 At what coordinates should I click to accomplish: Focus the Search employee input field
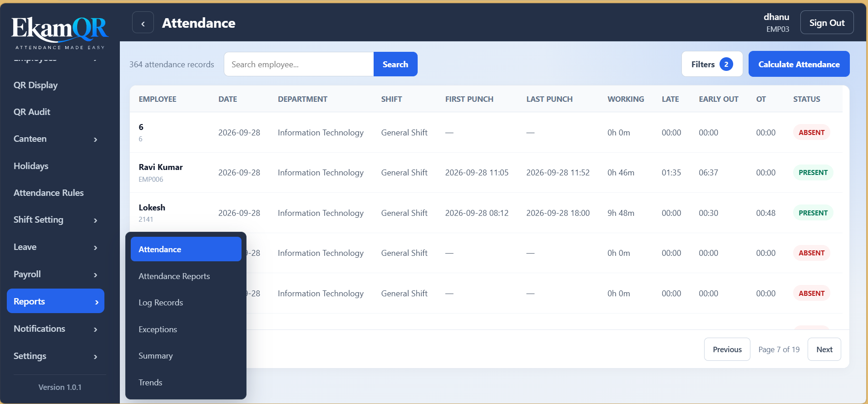pyautogui.click(x=299, y=64)
